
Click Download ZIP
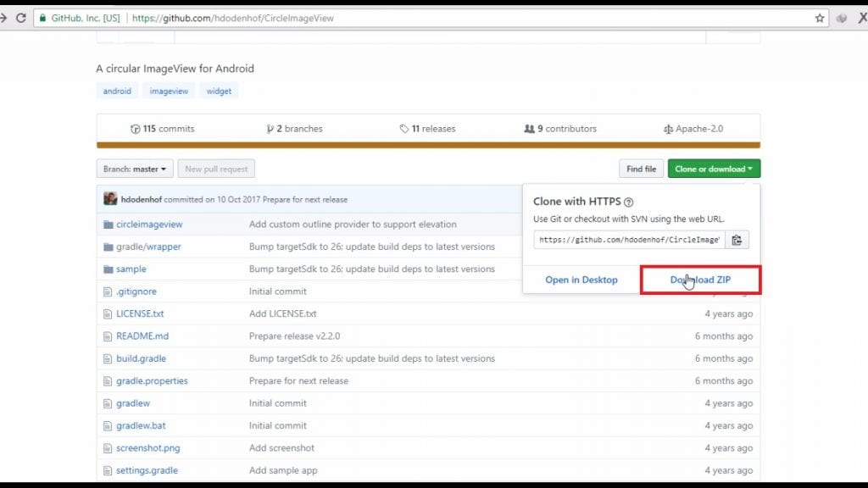[x=700, y=280]
